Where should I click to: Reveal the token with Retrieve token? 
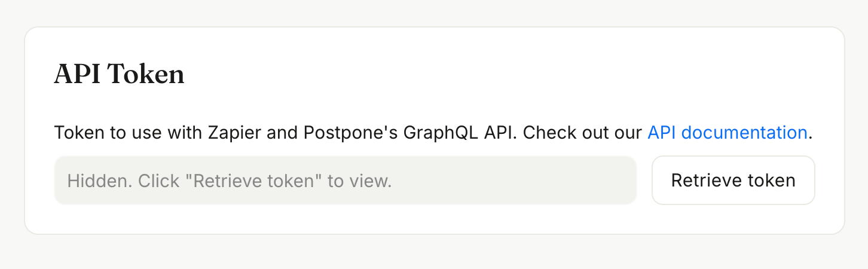tap(733, 181)
